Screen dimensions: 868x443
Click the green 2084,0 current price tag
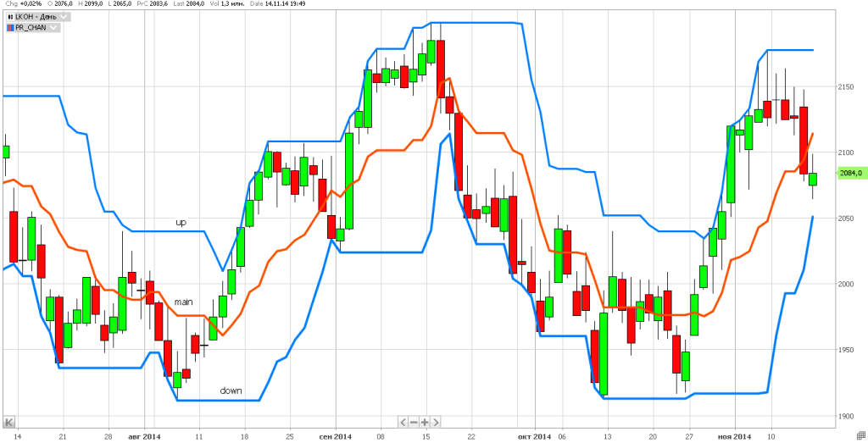tap(850, 173)
